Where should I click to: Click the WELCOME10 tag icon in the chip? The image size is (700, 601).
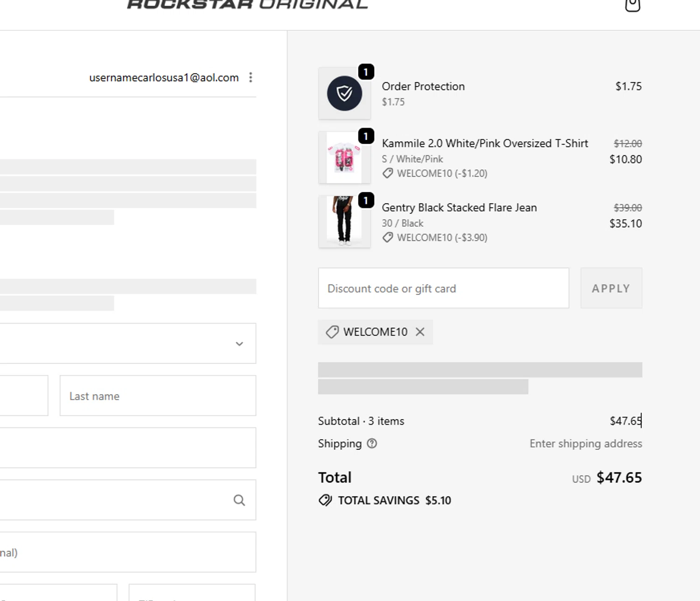coord(332,332)
